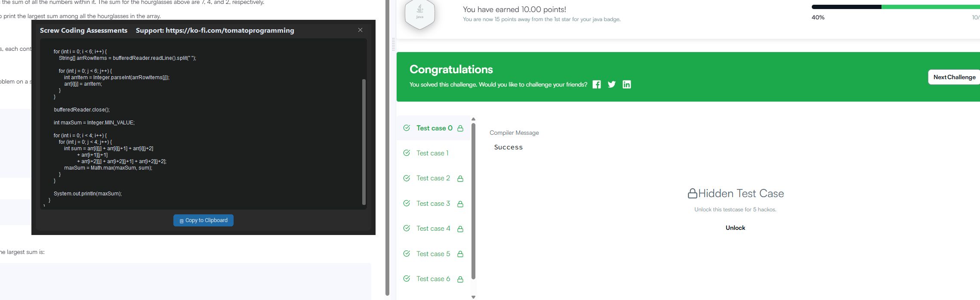Screen dimensions: 980x300
Task: Select the Test case 1 tab
Action: coord(432,153)
